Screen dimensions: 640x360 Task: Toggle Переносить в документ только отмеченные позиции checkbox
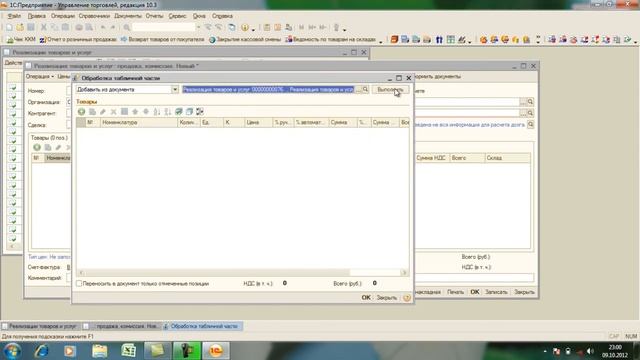tap(79, 283)
